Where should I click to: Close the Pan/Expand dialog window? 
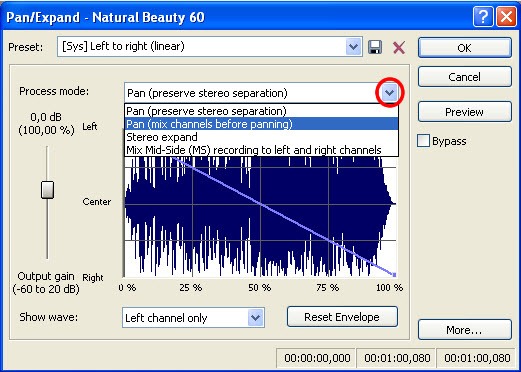click(506, 17)
